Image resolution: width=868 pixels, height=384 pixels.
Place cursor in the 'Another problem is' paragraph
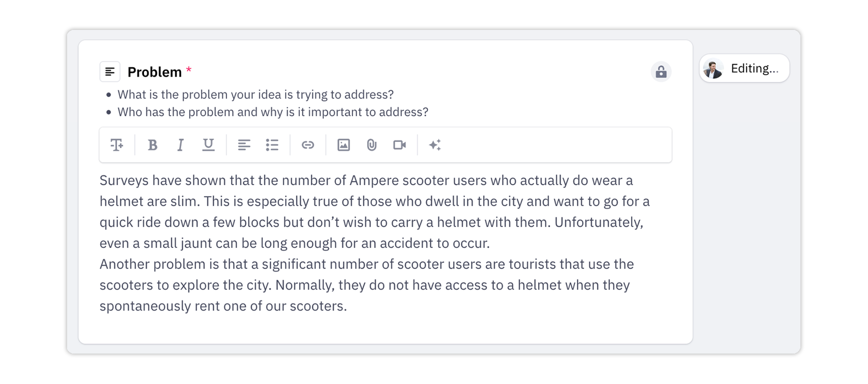point(367,285)
